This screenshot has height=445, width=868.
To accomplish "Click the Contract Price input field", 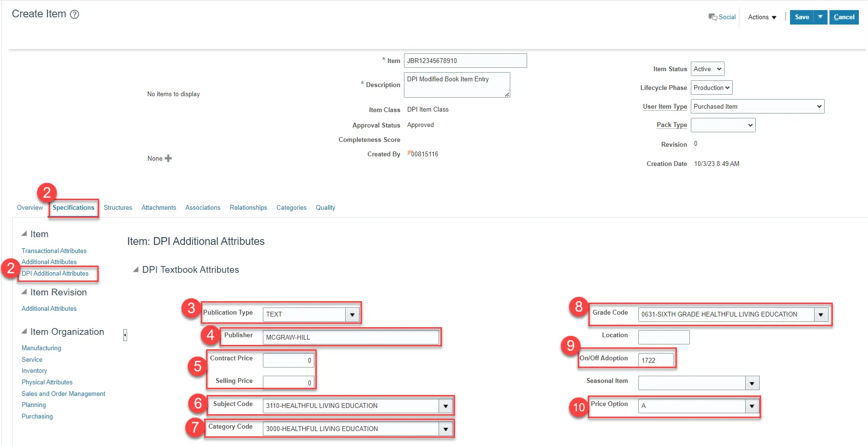I will click(288, 360).
